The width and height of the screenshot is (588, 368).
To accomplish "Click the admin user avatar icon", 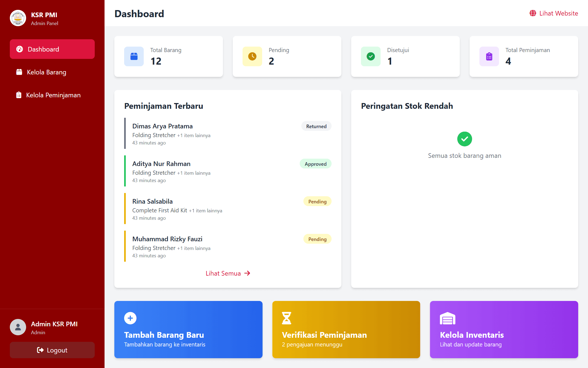I will [x=18, y=327].
